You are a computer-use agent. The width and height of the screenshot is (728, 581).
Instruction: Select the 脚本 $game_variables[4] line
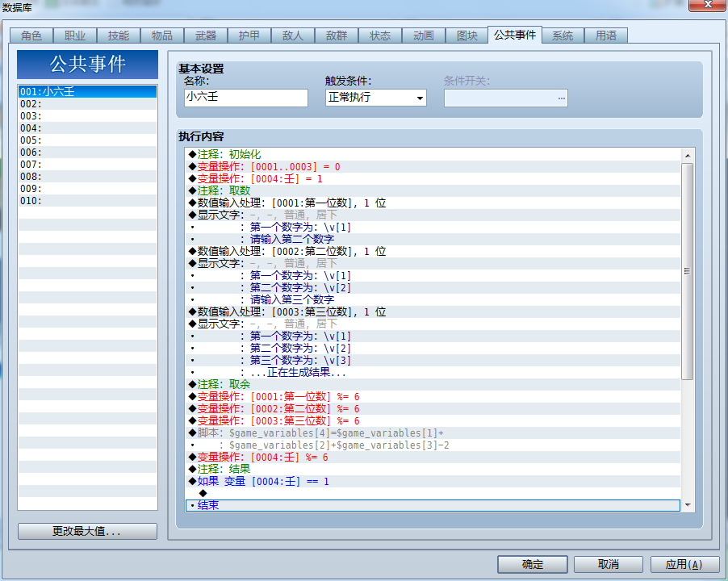tap(433, 433)
